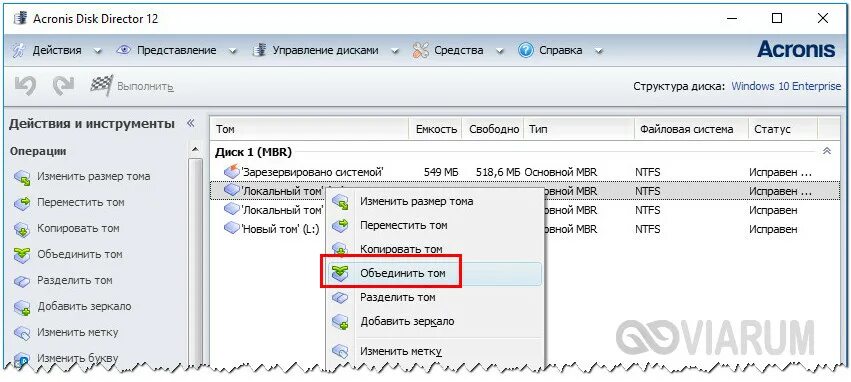Select Разделить том label in sidebar

point(75,281)
